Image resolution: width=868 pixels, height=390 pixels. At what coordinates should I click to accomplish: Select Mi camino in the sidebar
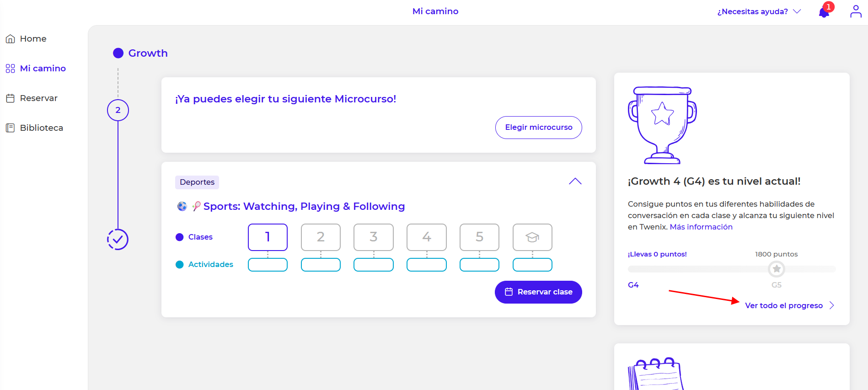point(43,69)
